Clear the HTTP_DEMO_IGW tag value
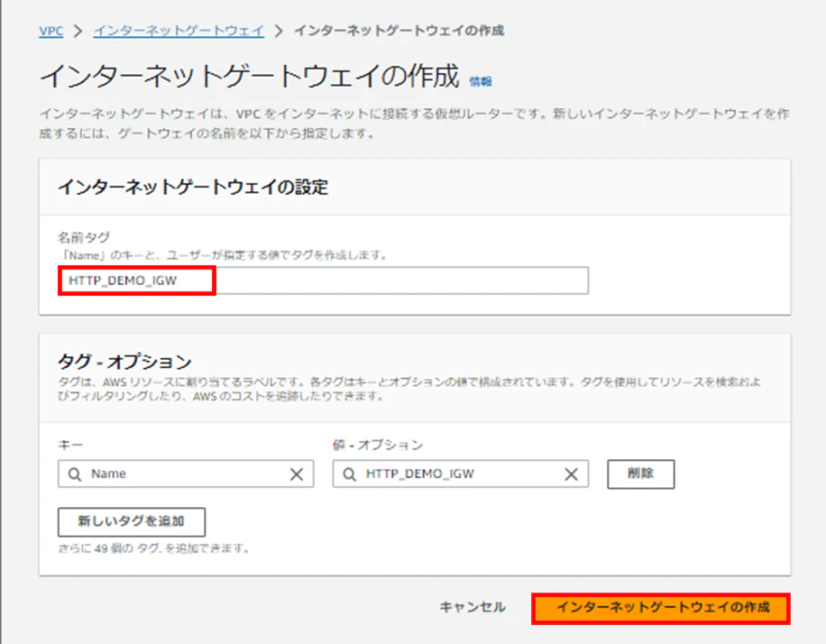Screen dimensions: 826x644 click(x=571, y=474)
